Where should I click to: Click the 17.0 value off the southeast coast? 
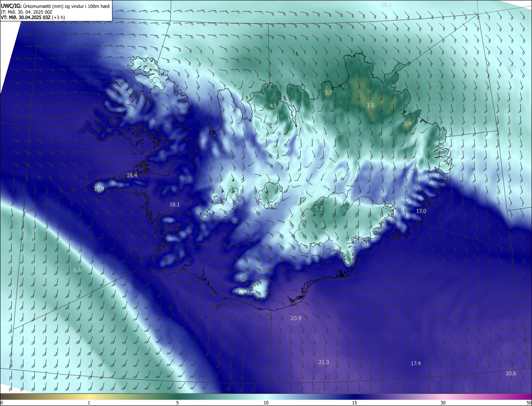[421, 211]
